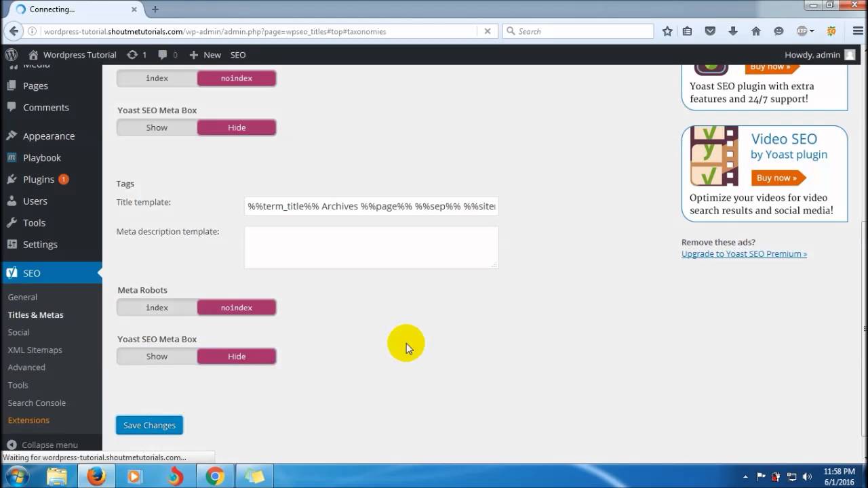This screenshot has width=868, height=488.
Task: Click Upgrade to Yoast SEO Premium link
Action: (x=744, y=253)
